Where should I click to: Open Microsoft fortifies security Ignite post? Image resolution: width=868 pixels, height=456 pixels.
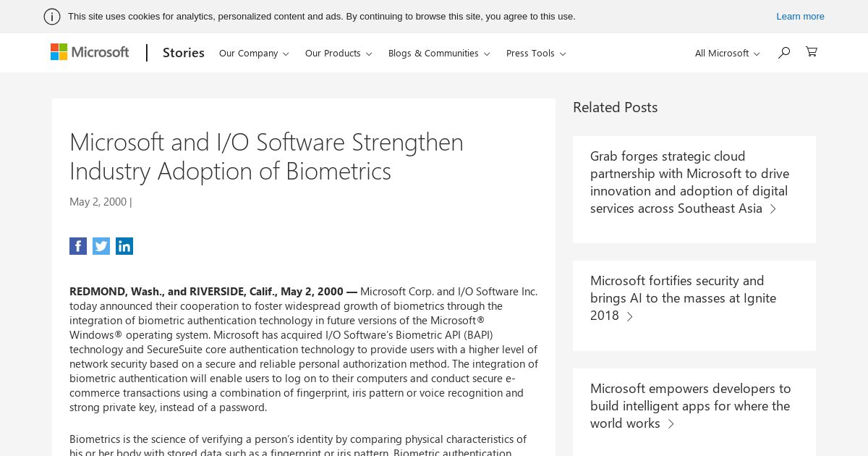pos(683,297)
